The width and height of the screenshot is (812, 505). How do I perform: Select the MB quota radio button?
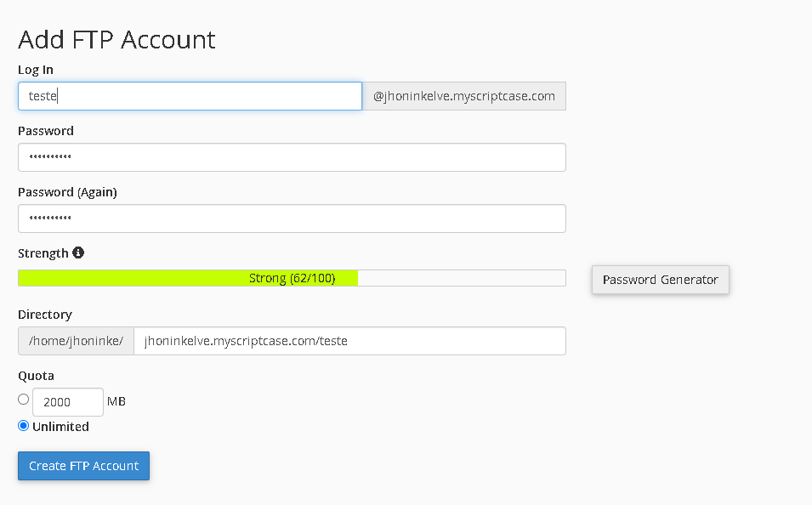[x=23, y=400]
